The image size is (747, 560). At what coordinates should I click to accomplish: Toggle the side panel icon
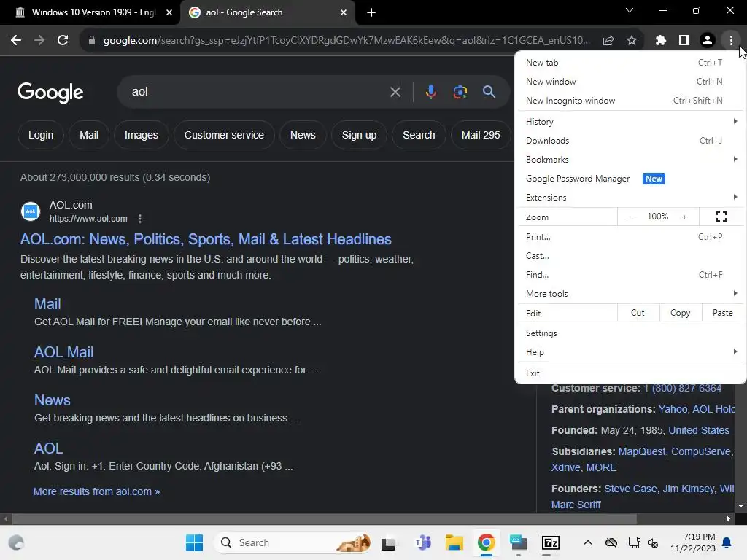pos(684,41)
